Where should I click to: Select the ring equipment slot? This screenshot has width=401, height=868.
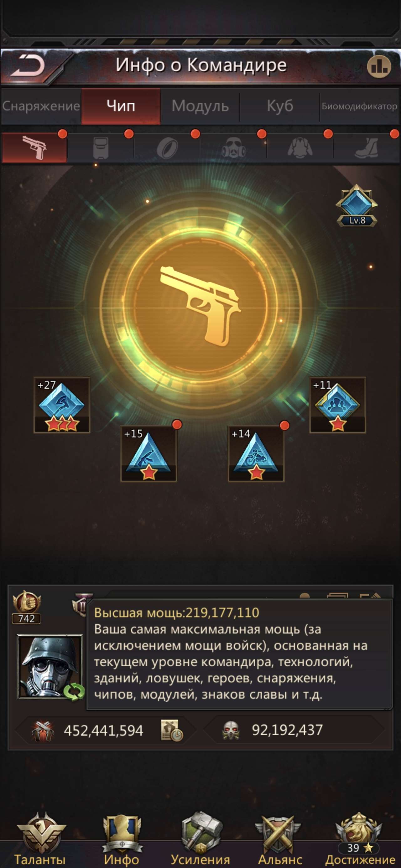(167, 147)
